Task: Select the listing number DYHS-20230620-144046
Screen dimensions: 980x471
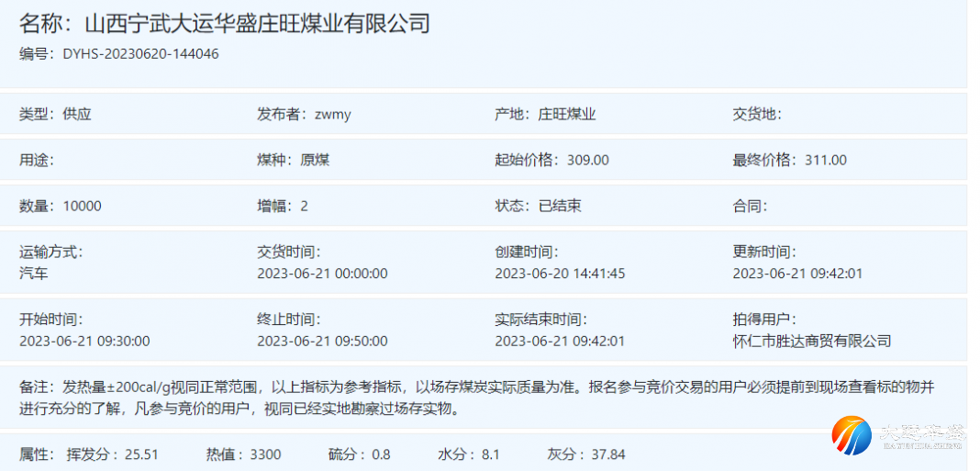Action: point(140,54)
